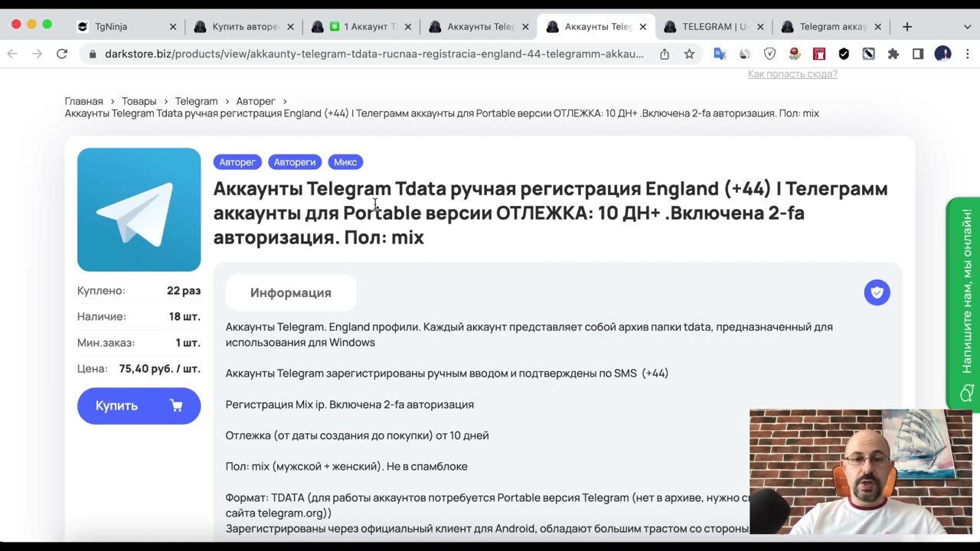The height and width of the screenshot is (551, 980).
Task: Click the padlock site info icon
Action: (x=93, y=54)
